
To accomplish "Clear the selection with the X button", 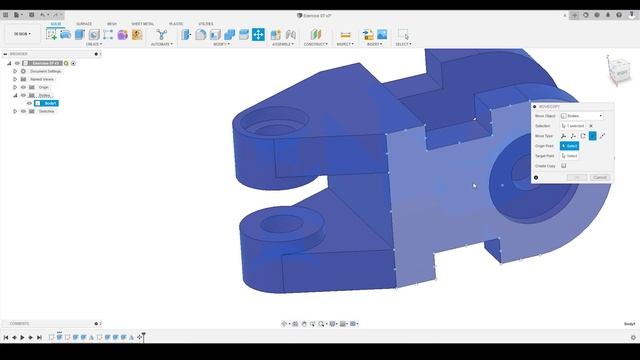I will (591, 126).
